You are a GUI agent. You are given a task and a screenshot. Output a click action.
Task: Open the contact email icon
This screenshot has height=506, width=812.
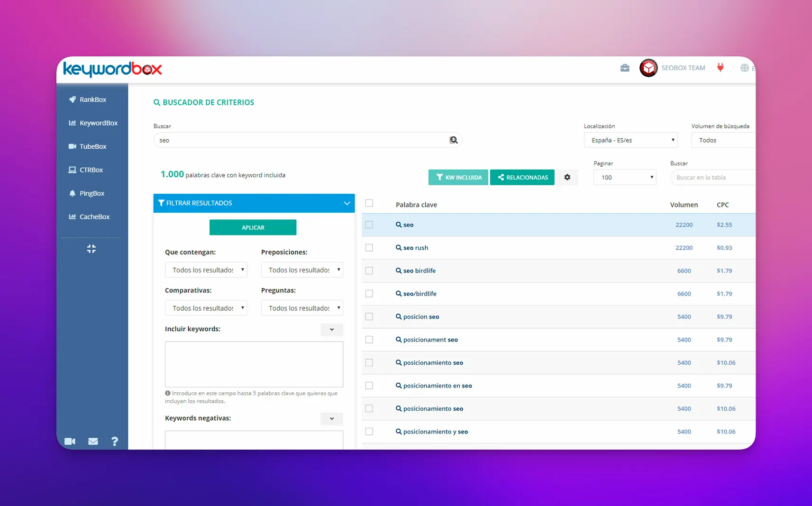point(93,441)
